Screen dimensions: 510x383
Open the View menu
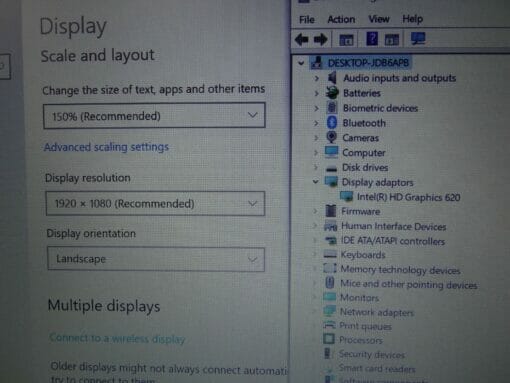coord(379,19)
